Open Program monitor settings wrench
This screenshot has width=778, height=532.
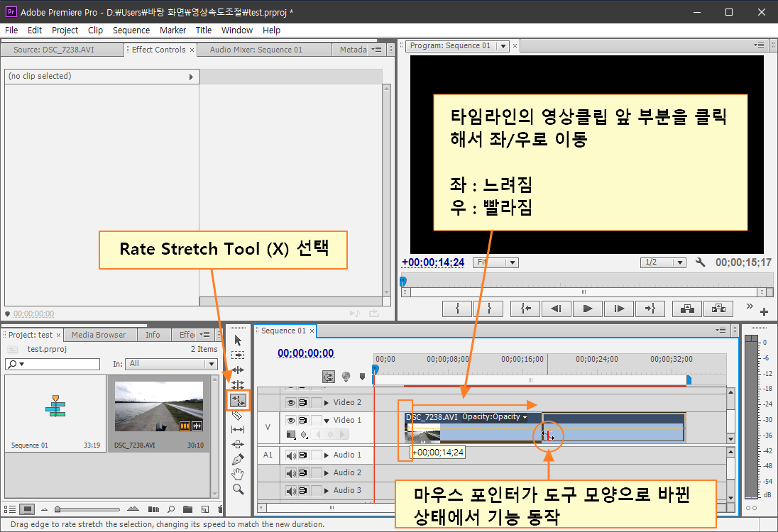(700, 262)
